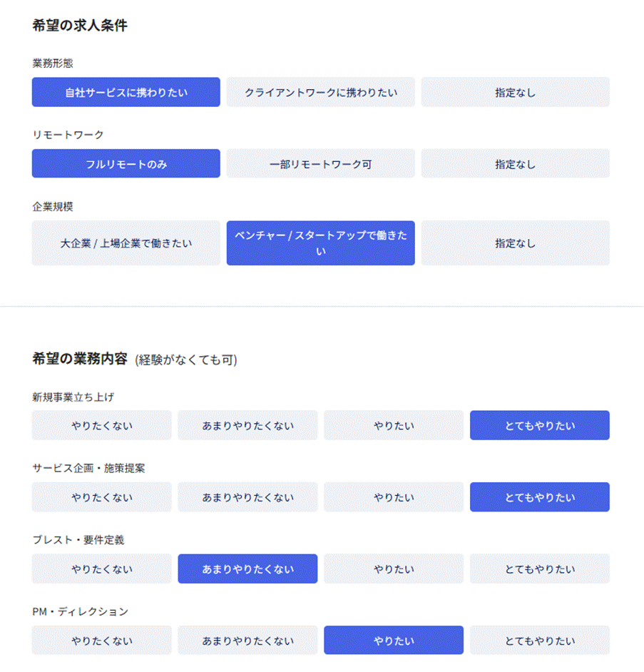
Task: Select 指定なし for 企業規模
Action: [x=515, y=243]
